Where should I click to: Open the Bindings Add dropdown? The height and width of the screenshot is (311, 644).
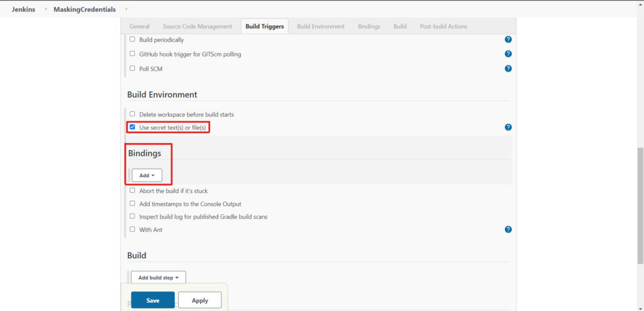(147, 175)
